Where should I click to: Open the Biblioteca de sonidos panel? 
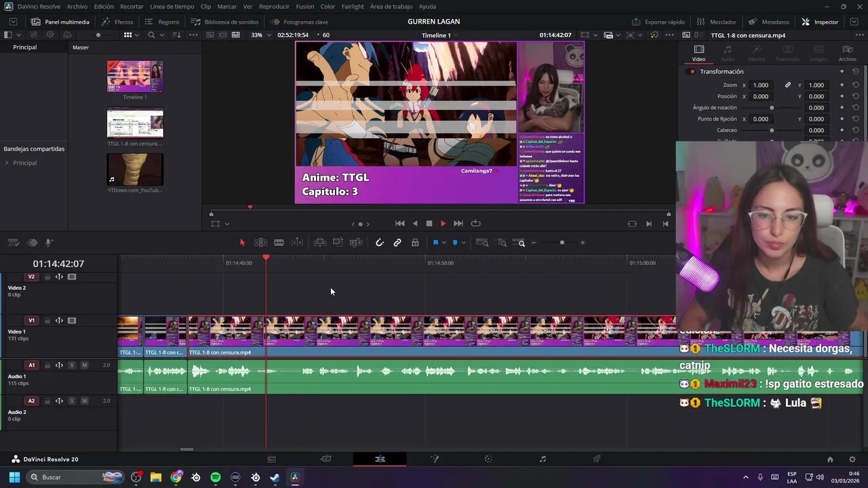click(x=224, y=22)
